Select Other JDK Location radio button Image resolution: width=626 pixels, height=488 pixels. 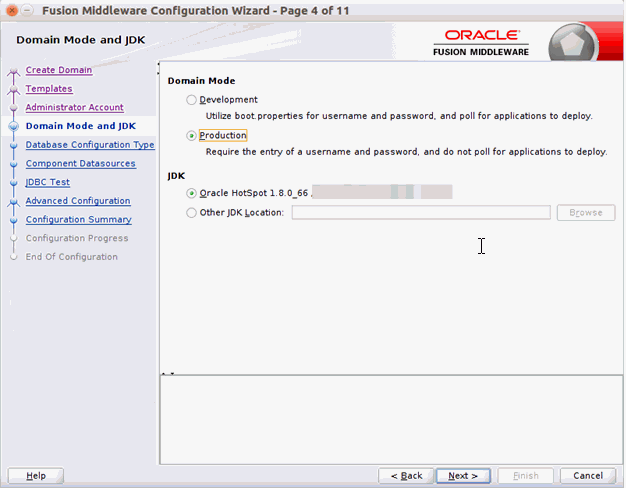coord(192,213)
